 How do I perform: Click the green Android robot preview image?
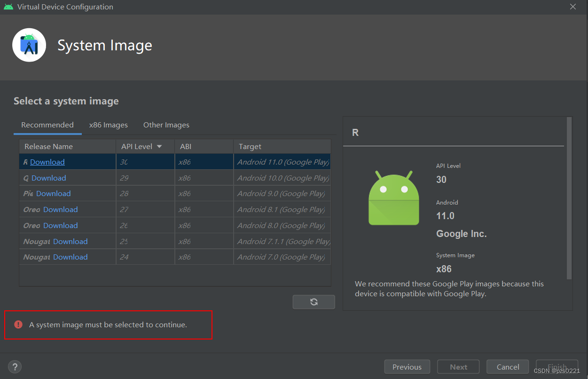tap(394, 197)
